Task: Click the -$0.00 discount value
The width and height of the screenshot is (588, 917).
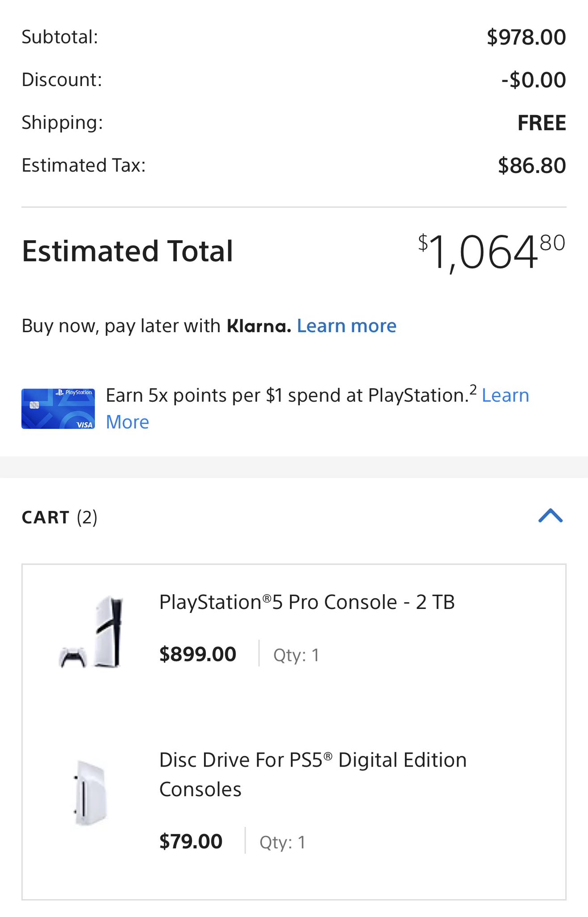Action: [x=533, y=80]
